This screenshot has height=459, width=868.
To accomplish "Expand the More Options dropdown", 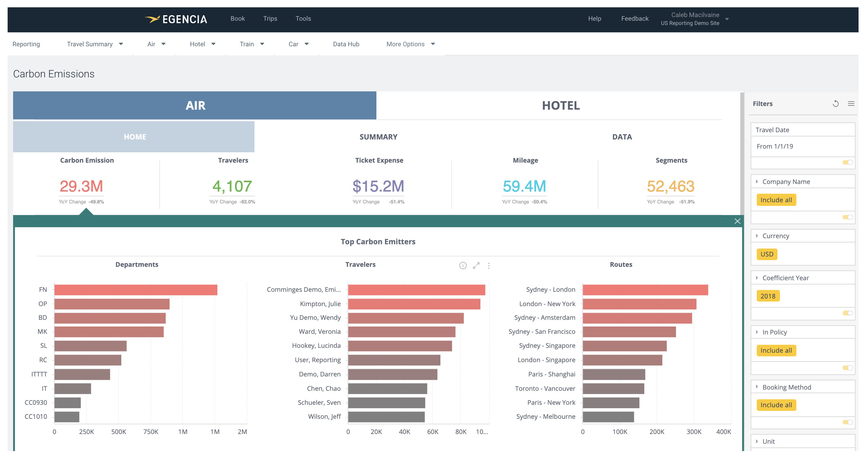I will click(x=411, y=44).
